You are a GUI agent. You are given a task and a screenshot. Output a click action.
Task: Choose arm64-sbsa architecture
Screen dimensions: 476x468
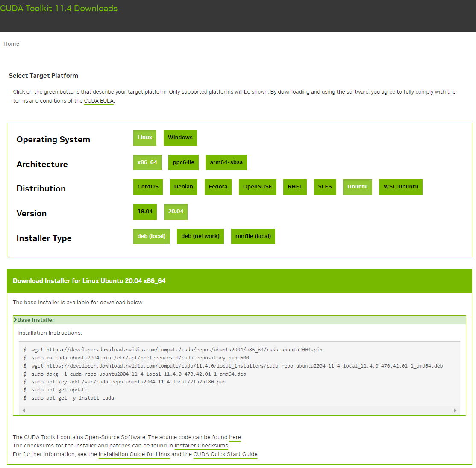coord(226,162)
